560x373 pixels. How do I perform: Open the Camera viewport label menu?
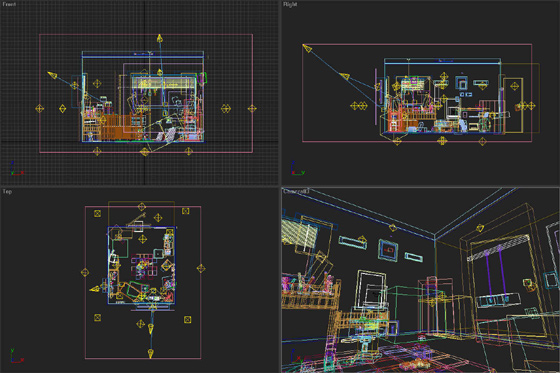[296, 192]
